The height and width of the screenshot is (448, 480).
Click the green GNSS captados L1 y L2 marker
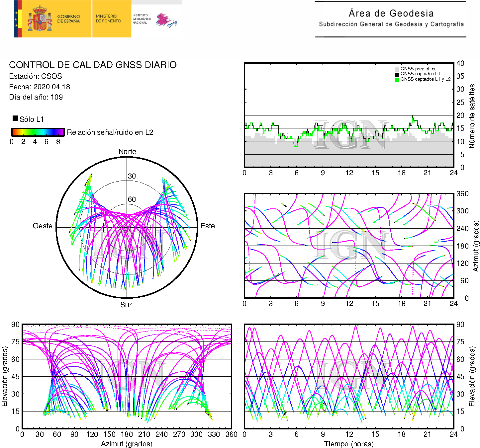pos(397,79)
